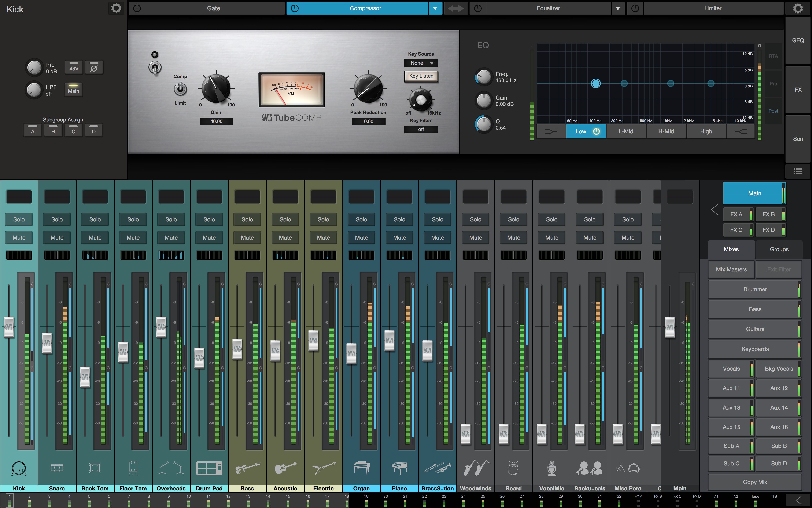Enable 48V phantom power
The width and height of the screenshot is (812, 508).
coord(74,68)
